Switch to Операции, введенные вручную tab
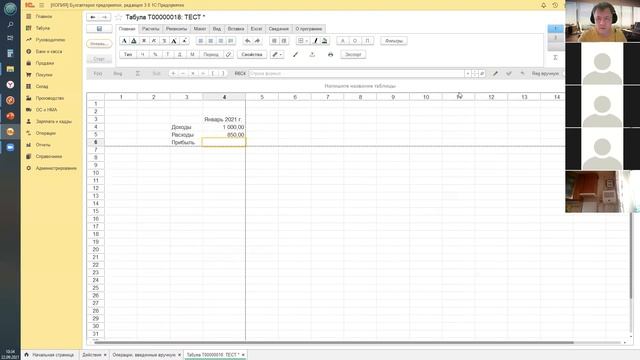 tap(144, 355)
